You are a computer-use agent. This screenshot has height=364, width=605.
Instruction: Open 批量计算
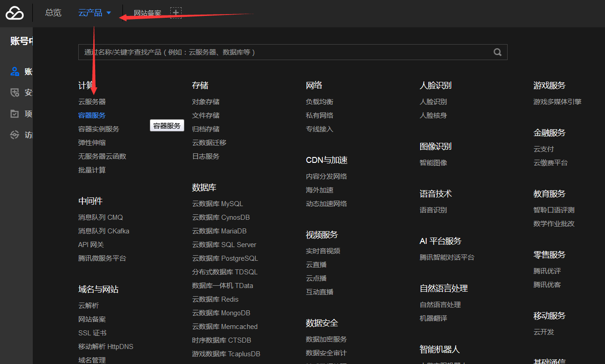[x=92, y=170]
